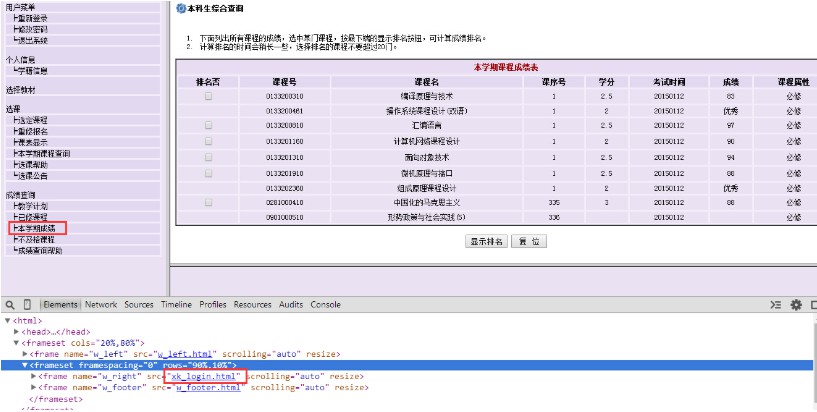Click the closing </frameset> tag line
Image resolution: width=817 pixels, height=412 pixels.
coord(55,399)
